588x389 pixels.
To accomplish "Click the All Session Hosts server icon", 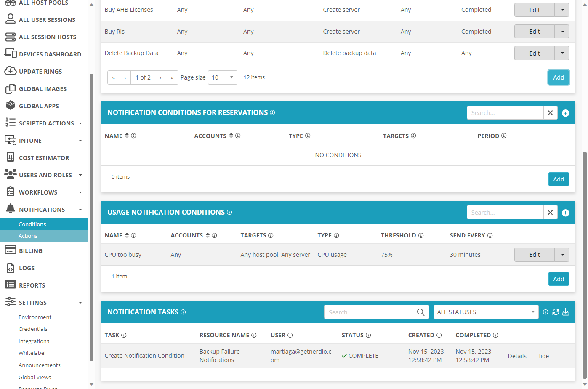I will point(11,37).
